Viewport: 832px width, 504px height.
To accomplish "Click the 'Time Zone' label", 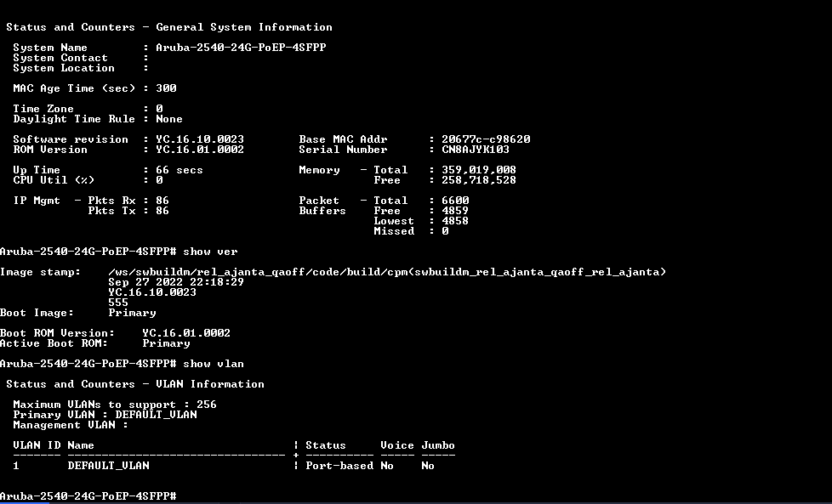I will pos(43,109).
